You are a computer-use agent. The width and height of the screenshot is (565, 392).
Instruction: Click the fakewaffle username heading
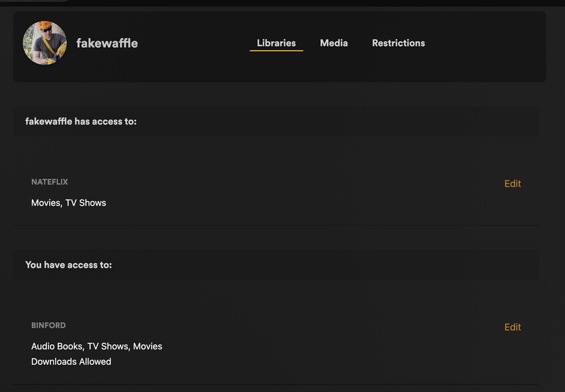[x=107, y=43]
